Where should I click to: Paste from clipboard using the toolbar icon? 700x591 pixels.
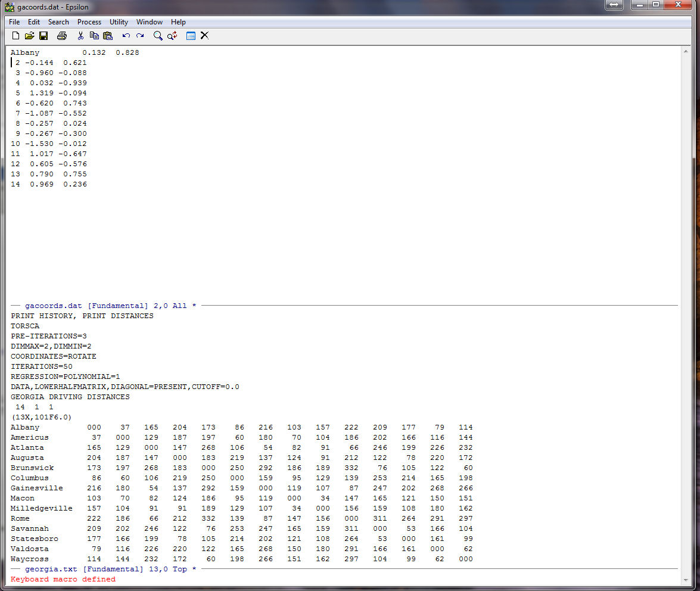click(x=108, y=36)
